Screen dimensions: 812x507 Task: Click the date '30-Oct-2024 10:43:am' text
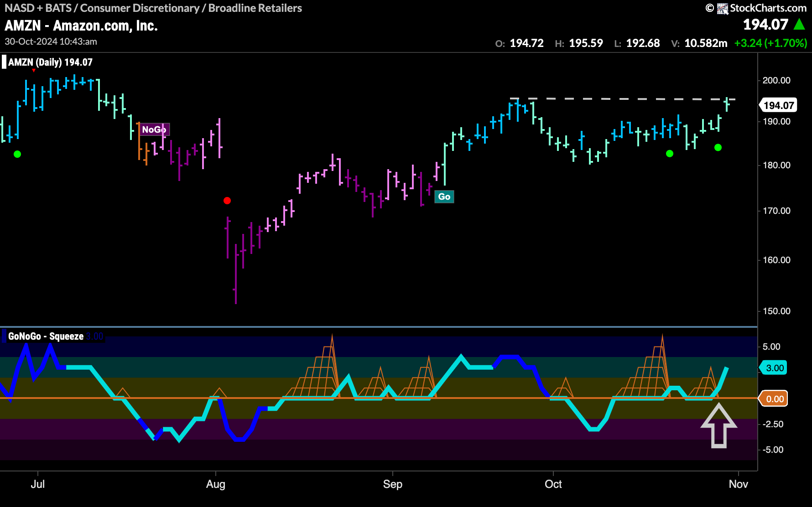tap(51, 41)
